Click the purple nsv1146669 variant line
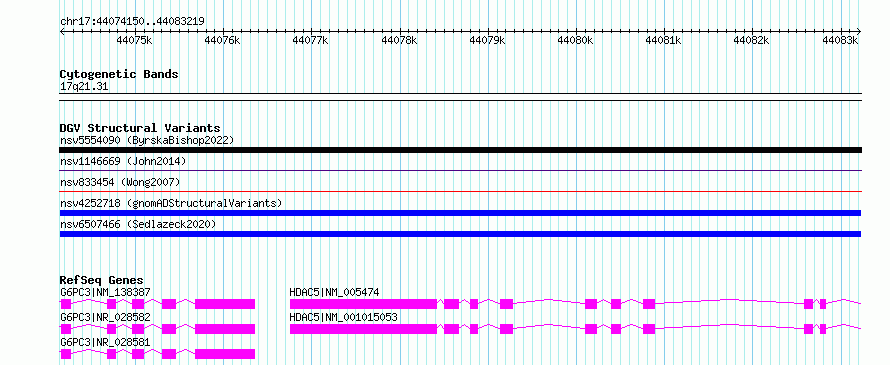Viewport: 890px width, 365px height. (460, 170)
